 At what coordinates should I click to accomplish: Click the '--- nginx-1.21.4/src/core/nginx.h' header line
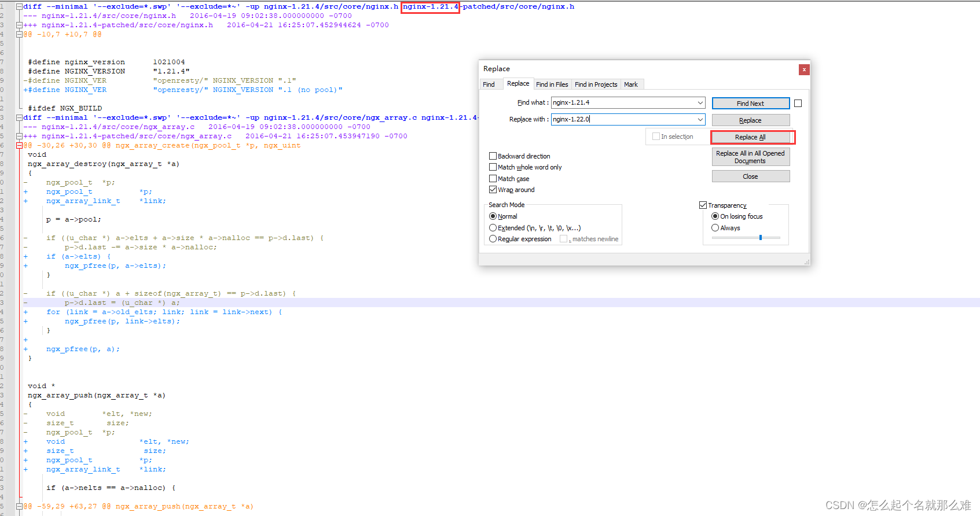click(x=188, y=16)
